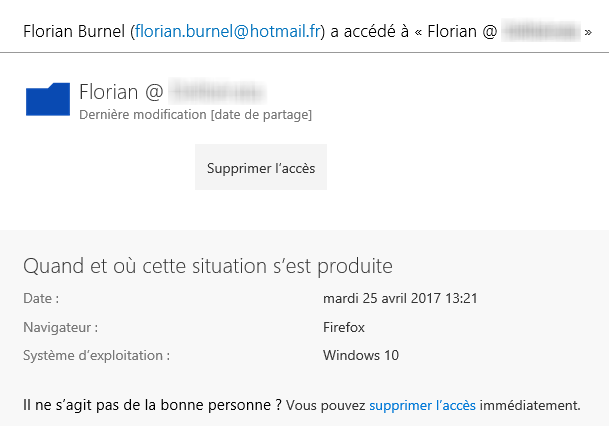Click the blurred text beside the folder title
The width and height of the screenshot is (609, 426).
click(215, 92)
